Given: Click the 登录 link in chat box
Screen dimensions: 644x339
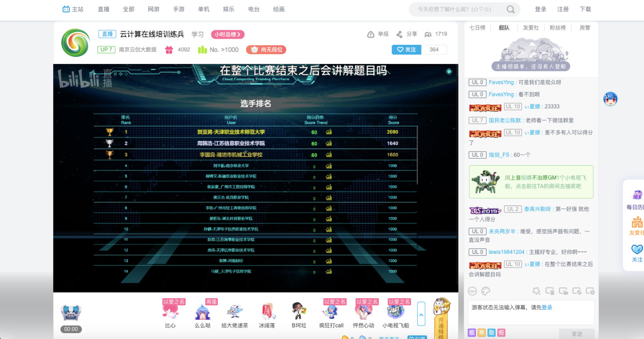Looking at the screenshot, I should coord(547,307).
